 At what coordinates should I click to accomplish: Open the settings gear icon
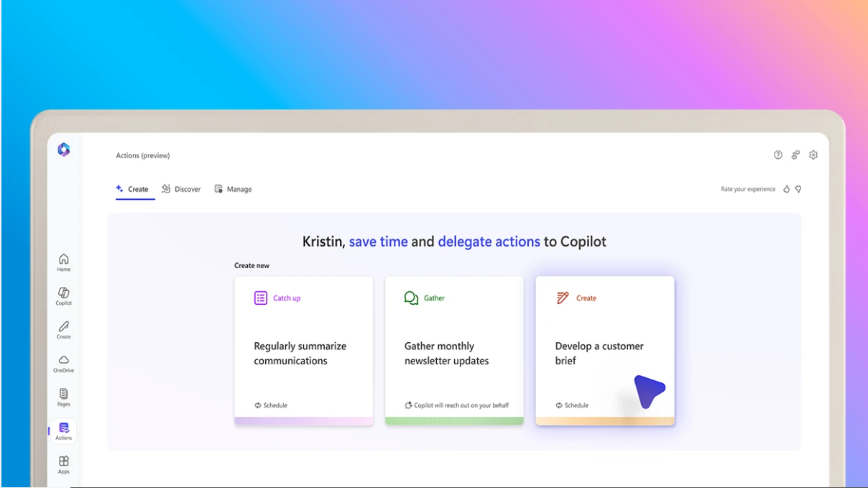[x=813, y=155]
